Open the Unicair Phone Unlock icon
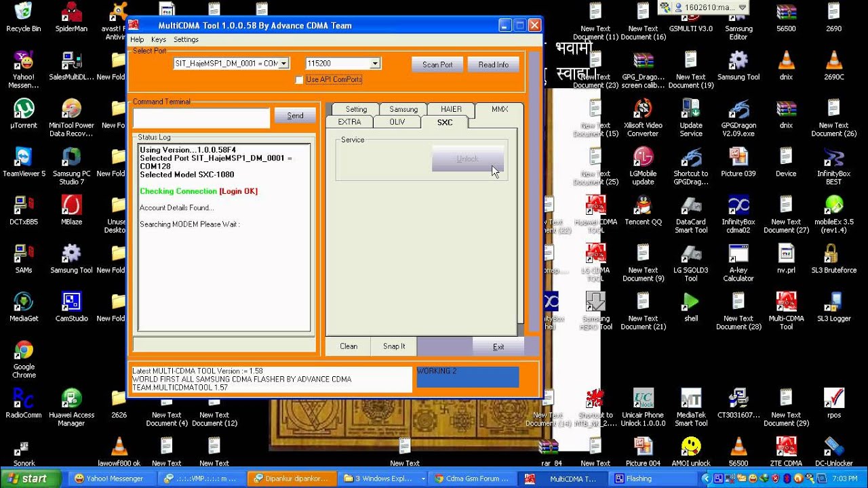The height and width of the screenshot is (488, 868). 643,407
